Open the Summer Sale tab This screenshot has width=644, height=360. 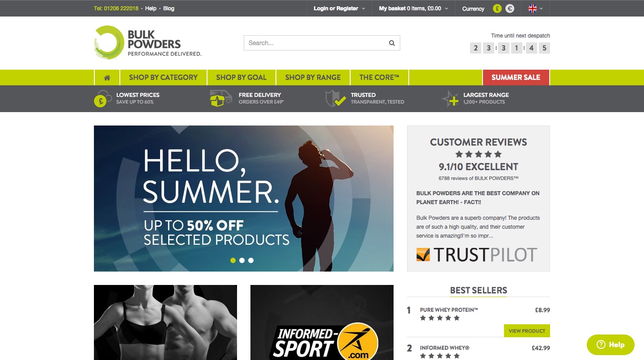[516, 77]
